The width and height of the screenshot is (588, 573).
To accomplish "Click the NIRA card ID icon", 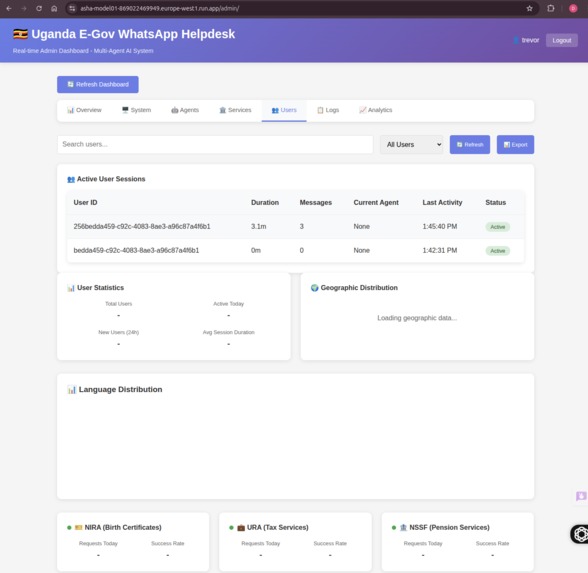I will point(78,528).
